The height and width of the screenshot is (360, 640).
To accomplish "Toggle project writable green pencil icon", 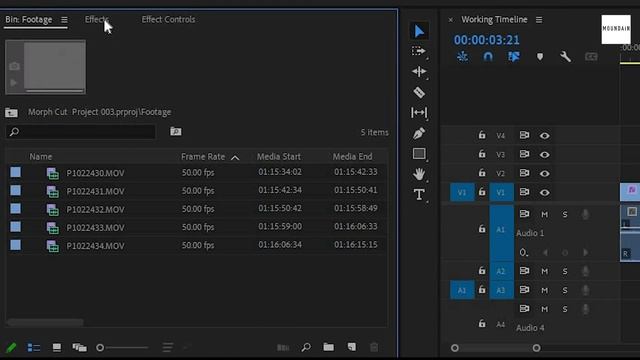I will [11, 348].
